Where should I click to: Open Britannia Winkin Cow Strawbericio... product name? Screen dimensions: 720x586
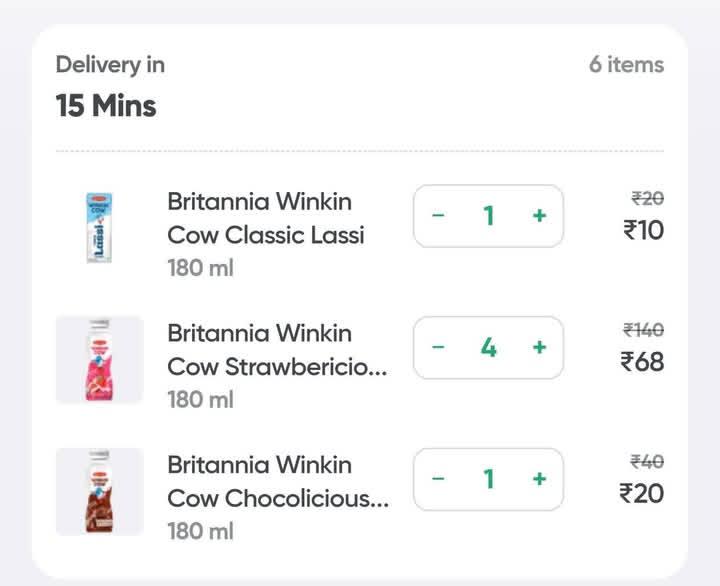pos(277,350)
